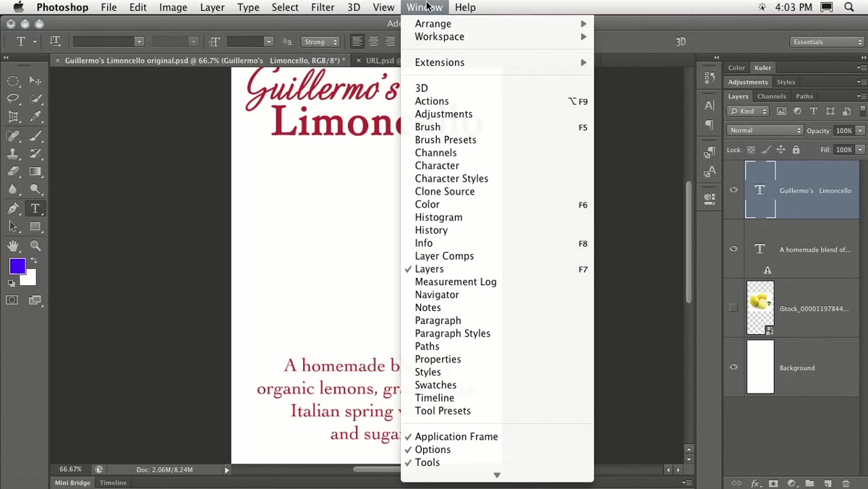This screenshot has height=489, width=868.
Task: Open the Fill slider dropdown arrow
Action: 860,150
